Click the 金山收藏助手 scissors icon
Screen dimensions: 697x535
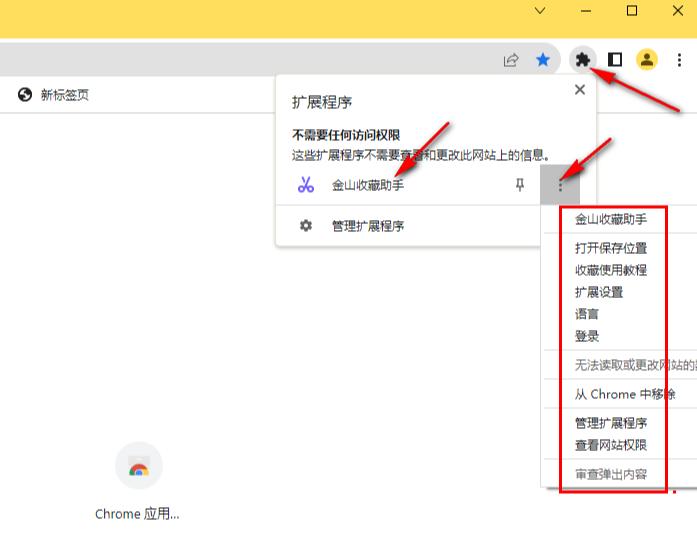point(305,185)
